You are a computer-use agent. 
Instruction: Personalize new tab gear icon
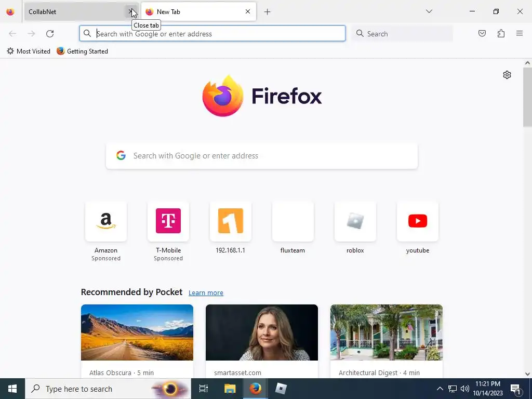pyautogui.click(x=507, y=75)
